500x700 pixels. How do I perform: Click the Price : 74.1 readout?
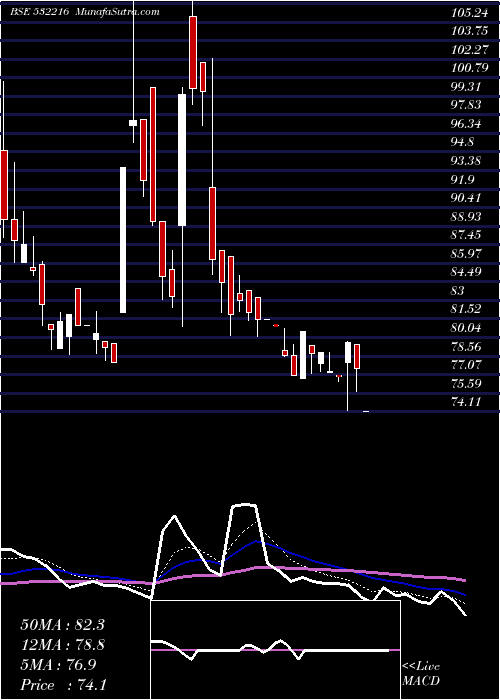(63, 685)
